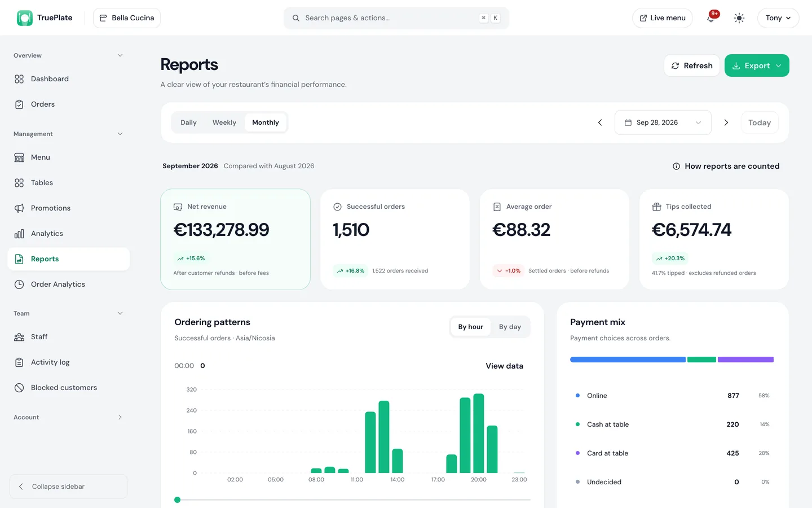Click the search pages & actions field

pos(396,18)
